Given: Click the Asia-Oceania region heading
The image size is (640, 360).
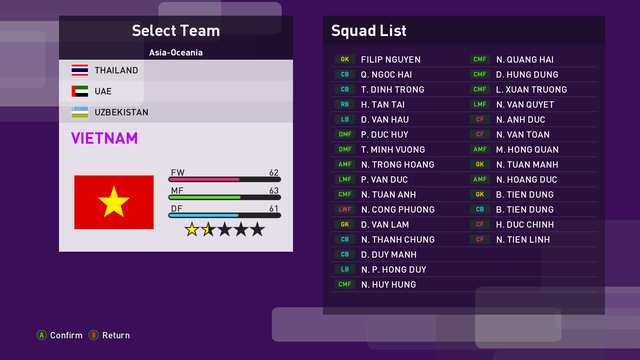Looking at the screenshot, I should (176, 52).
